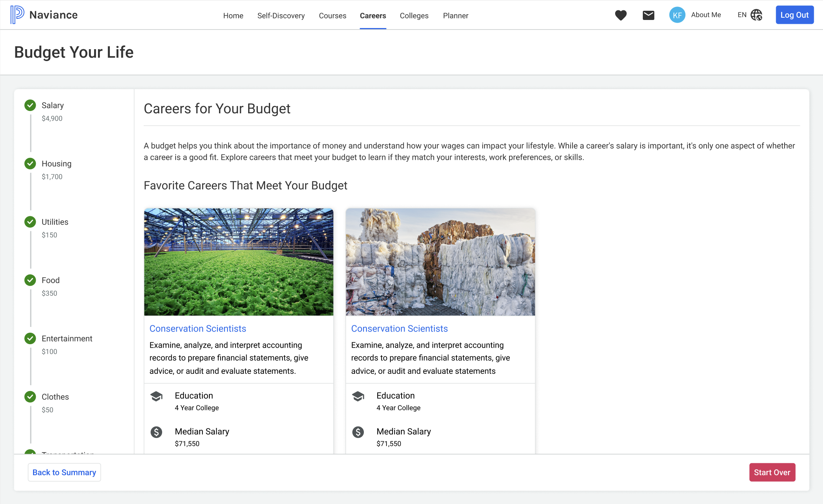Select the Food step label
Screen dimensions: 823x504
tap(50, 280)
